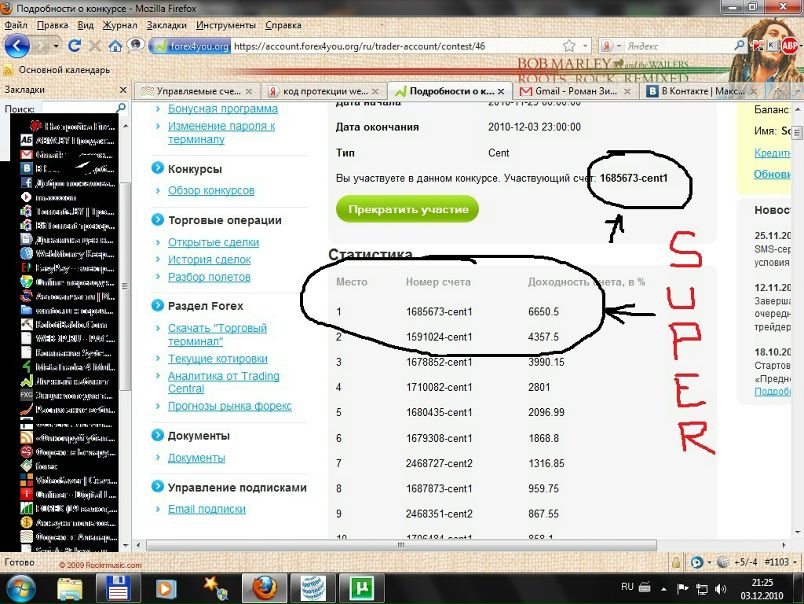Close the Закладки bookmarks sidebar
Viewport: 804px width, 604px height.
click(123, 90)
